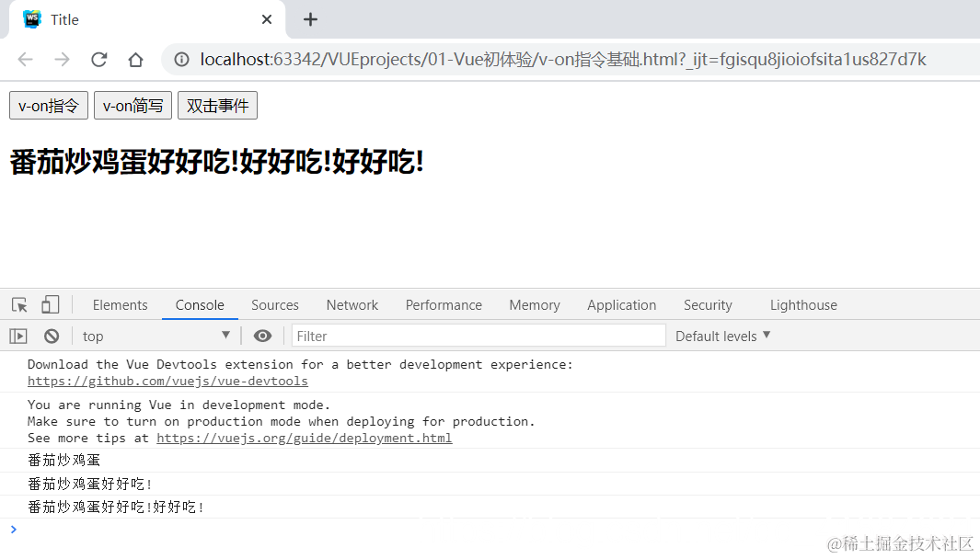The height and width of the screenshot is (559, 980).
Task: Open the vuejs.org deployment guide link
Action: 304,439
